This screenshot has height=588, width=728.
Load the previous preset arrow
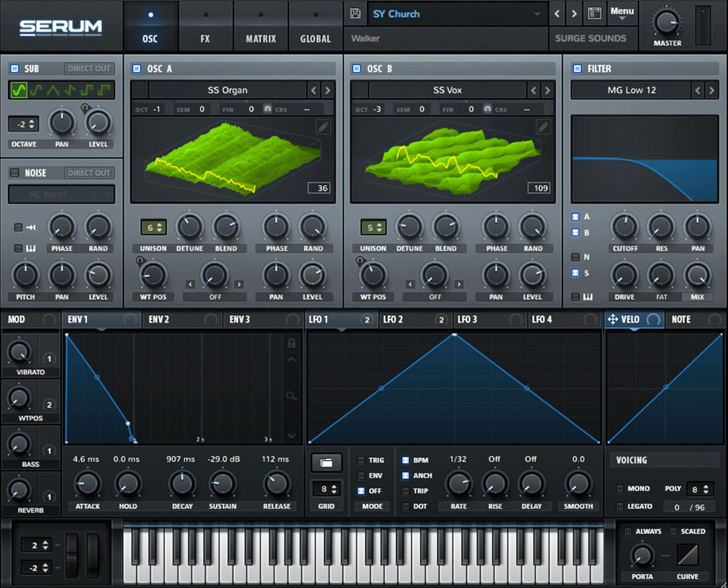[x=557, y=14]
